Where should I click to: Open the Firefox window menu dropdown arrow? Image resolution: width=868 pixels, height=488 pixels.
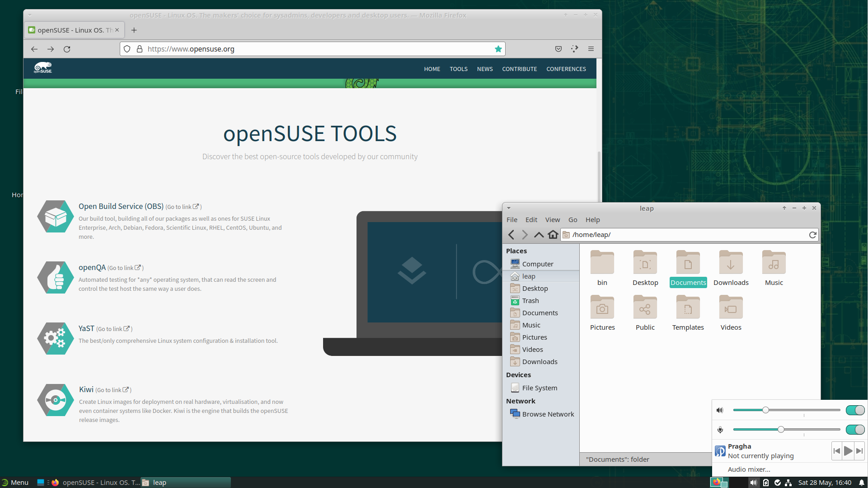tap(30, 15)
